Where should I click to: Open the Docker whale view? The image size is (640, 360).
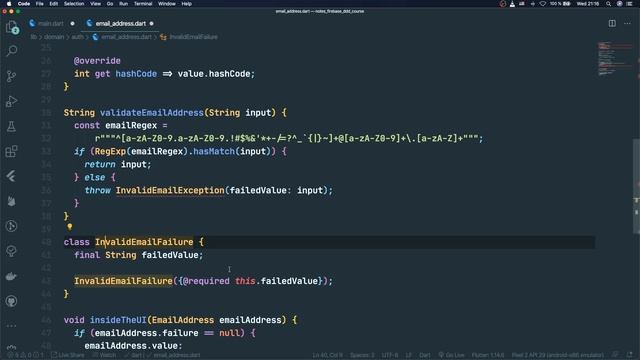[12, 276]
